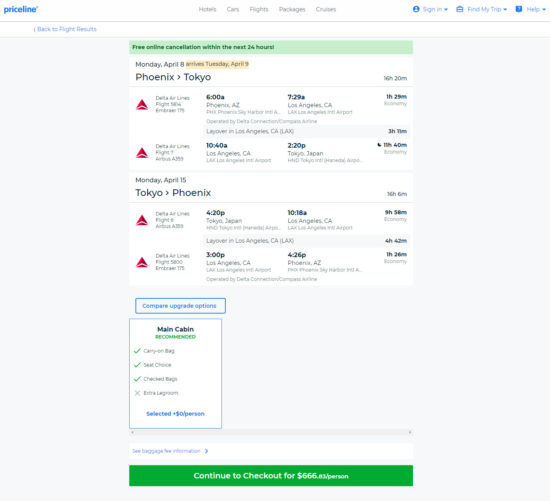The height and width of the screenshot is (501, 550).
Task: Open See baggage fee information link
Action: pos(166,451)
